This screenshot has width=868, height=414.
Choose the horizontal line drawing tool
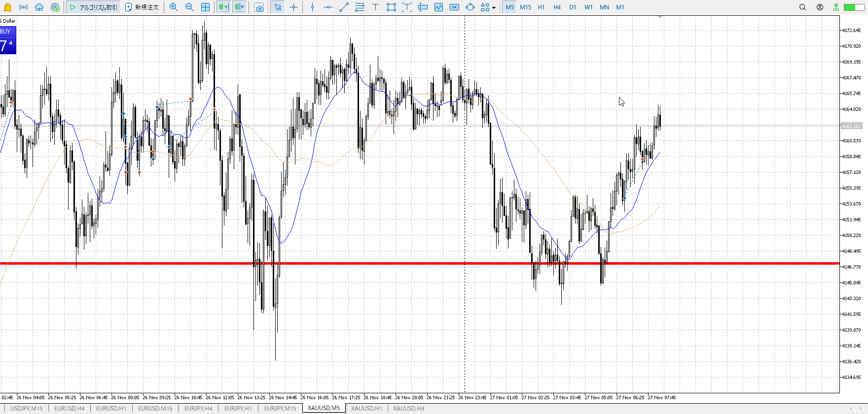(x=328, y=7)
